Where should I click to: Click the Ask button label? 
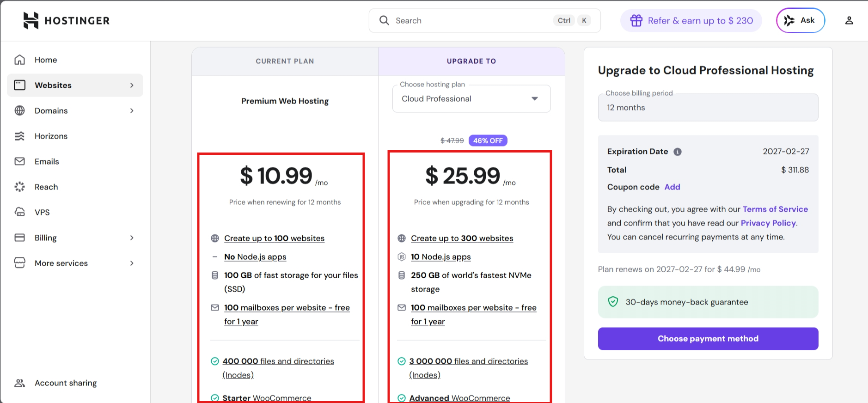coord(807,20)
